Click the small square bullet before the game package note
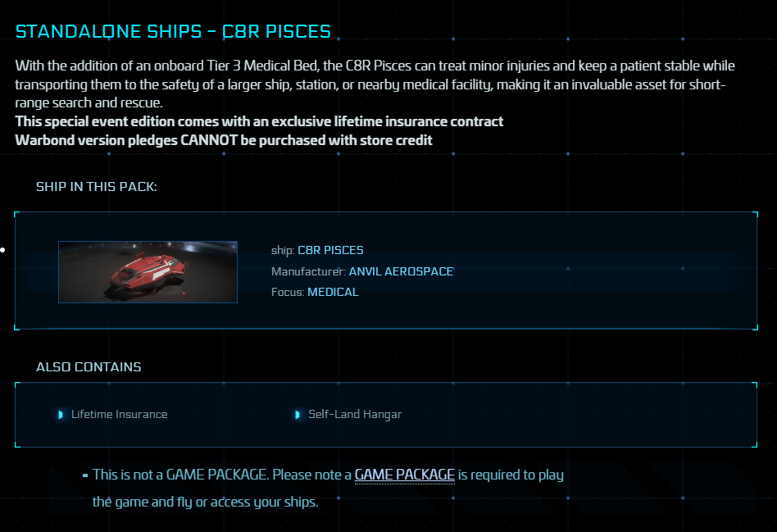 pyautogui.click(x=85, y=475)
